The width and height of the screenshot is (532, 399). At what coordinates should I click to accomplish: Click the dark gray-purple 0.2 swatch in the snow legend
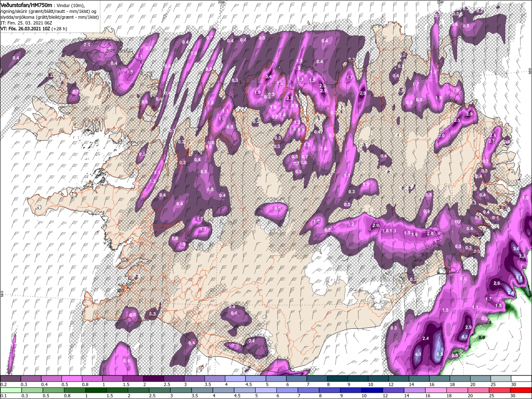[x=10, y=379]
